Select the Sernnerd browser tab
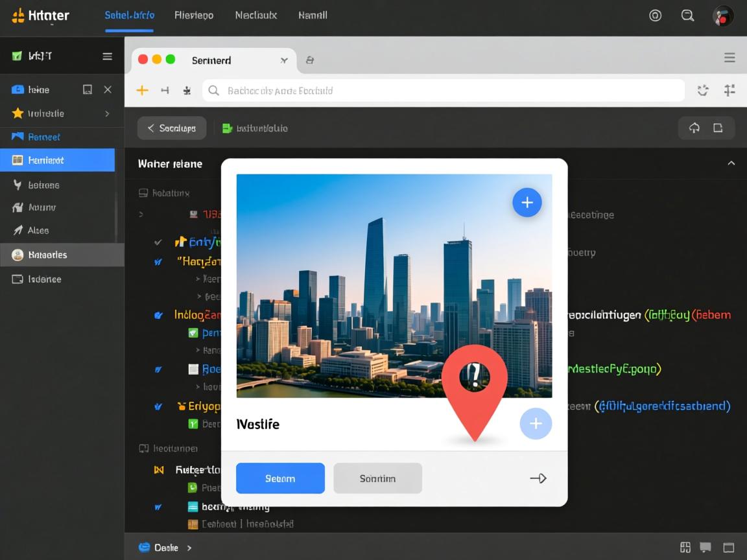This screenshot has height=560, width=747. pyautogui.click(x=211, y=60)
